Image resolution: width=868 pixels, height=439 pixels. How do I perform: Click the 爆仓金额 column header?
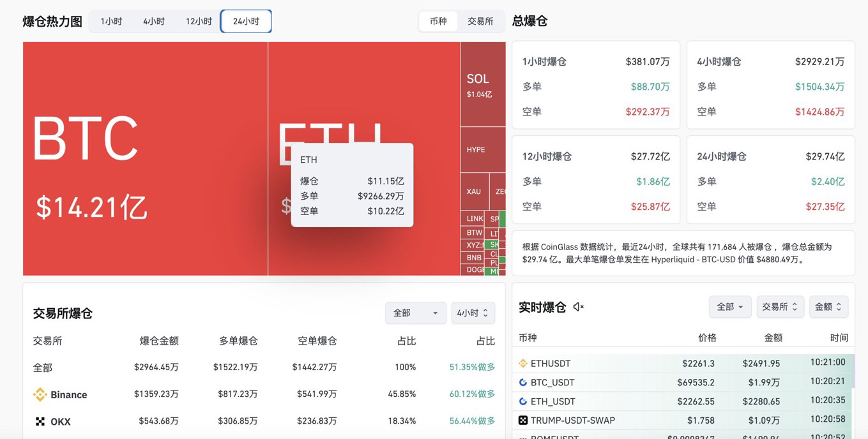click(159, 341)
